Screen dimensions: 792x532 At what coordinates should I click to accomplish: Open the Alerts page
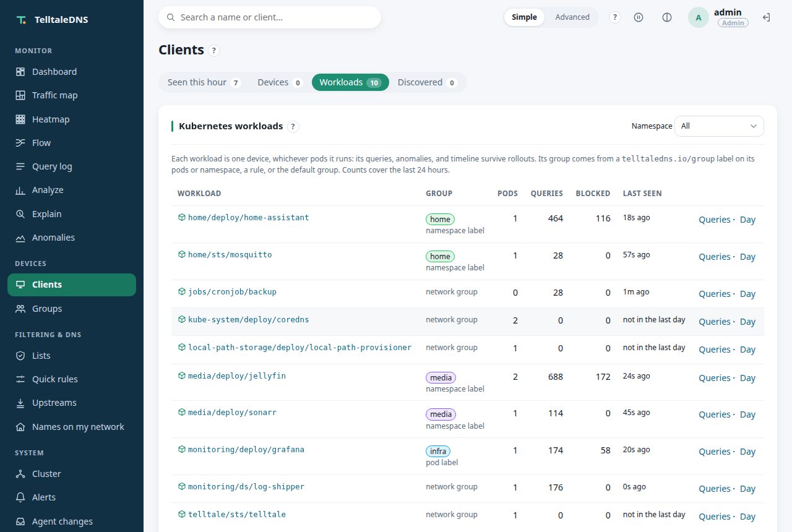[72, 497]
